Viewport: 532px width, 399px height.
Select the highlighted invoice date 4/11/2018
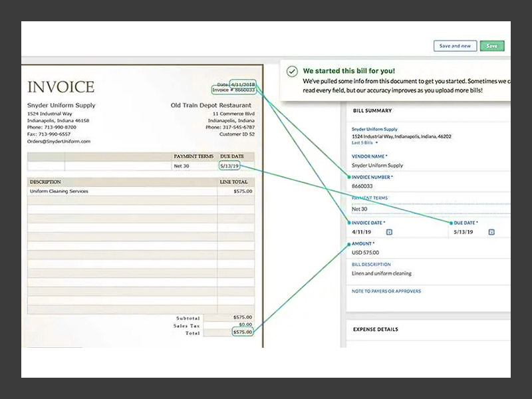pyautogui.click(x=243, y=84)
